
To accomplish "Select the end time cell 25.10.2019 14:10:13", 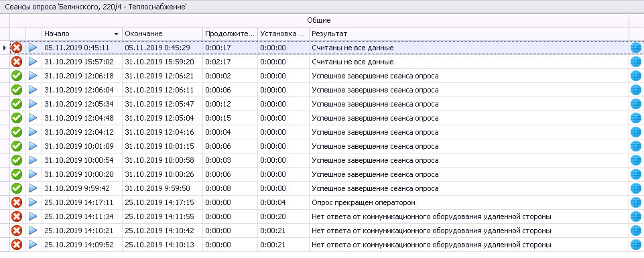I will pos(163,245).
